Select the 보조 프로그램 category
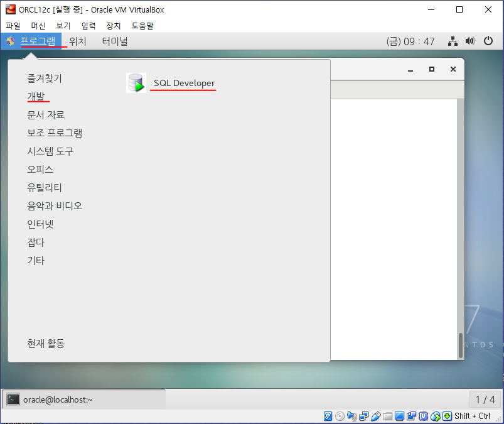 click(55, 133)
